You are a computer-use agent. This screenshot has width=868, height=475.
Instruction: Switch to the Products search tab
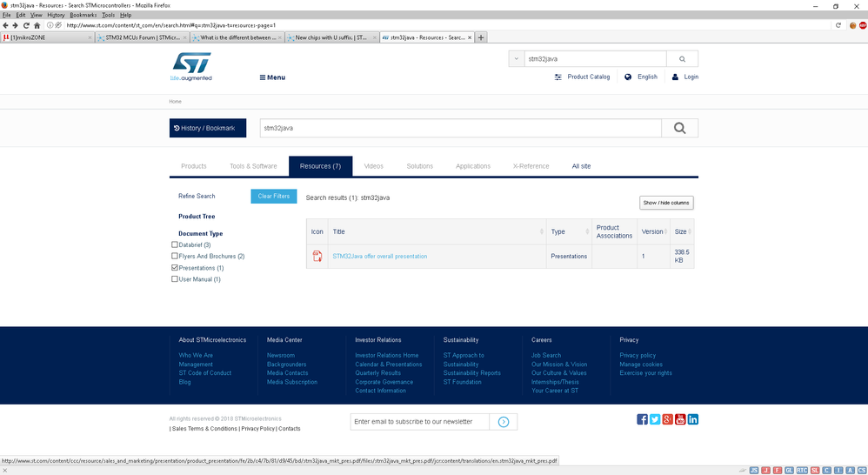point(194,166)
